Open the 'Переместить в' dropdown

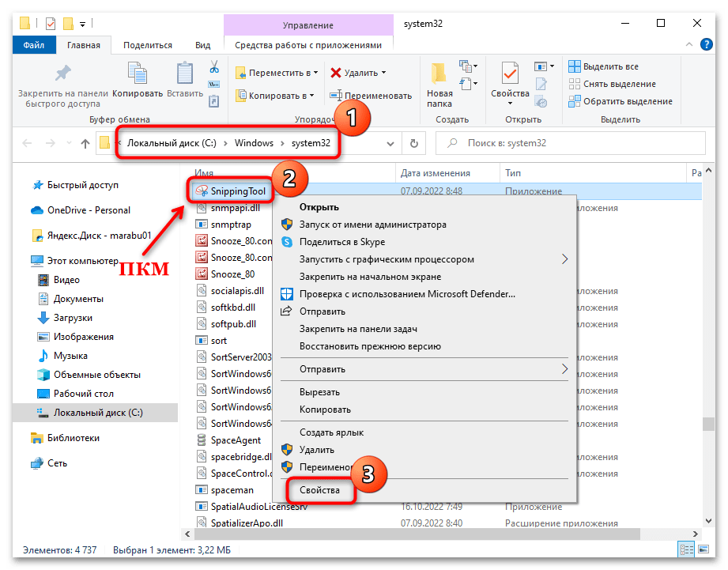click(x=277, y=73)
